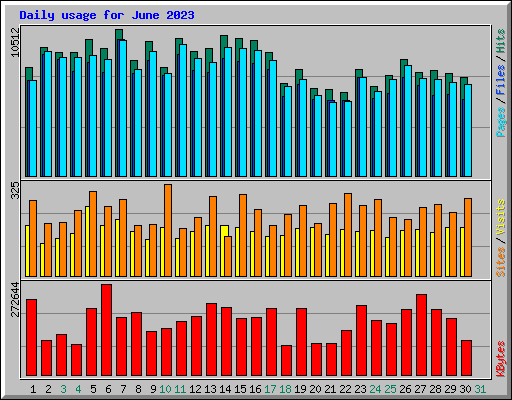Click day 15 on the x-axis
Viewport: 512px width, 400px height.
pos(240,389)
